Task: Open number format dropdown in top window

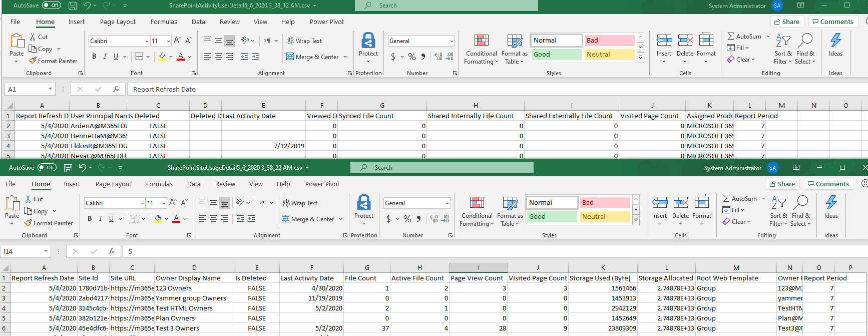Action: [452, 41]
